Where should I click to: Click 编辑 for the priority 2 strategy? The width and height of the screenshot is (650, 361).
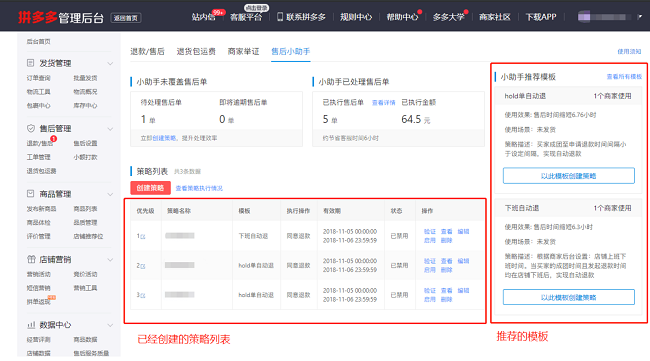coord(463,261)
